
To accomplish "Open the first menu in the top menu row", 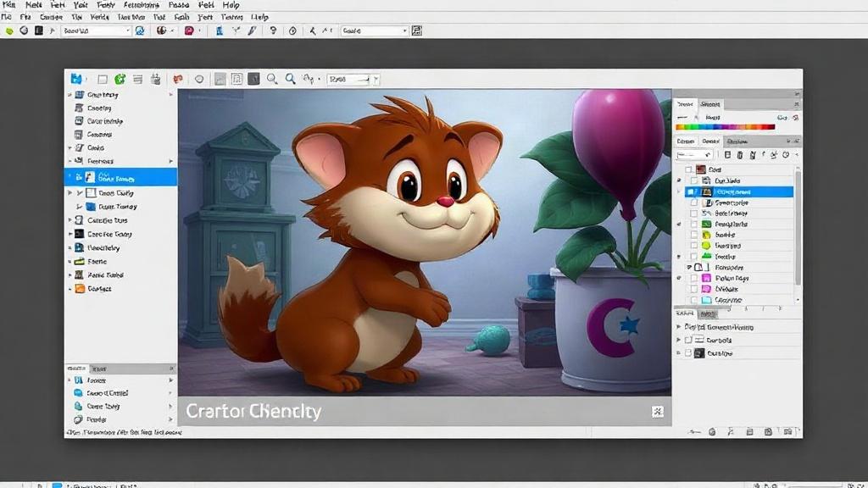I will [x=8, y=5].
